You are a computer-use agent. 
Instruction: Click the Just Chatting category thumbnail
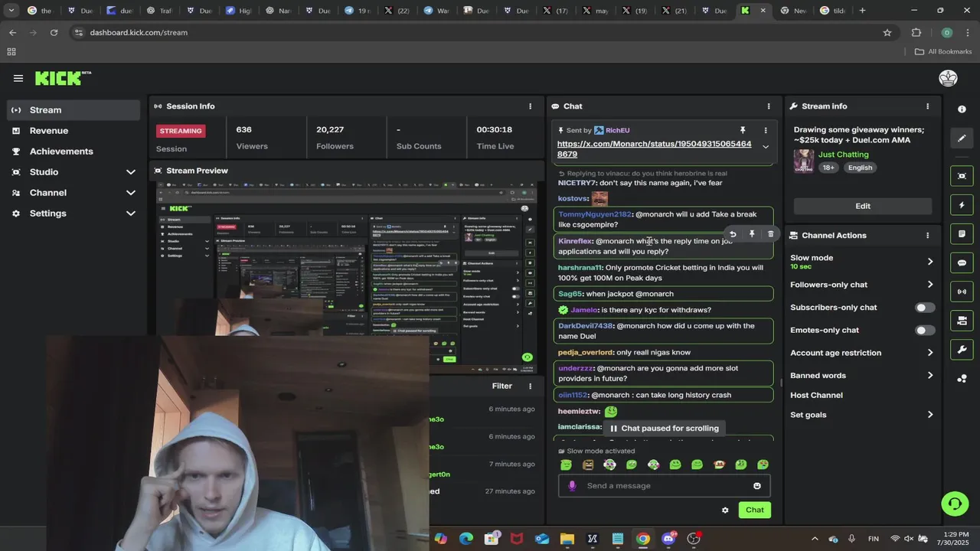pyautogui.click(x=803, y=161)
